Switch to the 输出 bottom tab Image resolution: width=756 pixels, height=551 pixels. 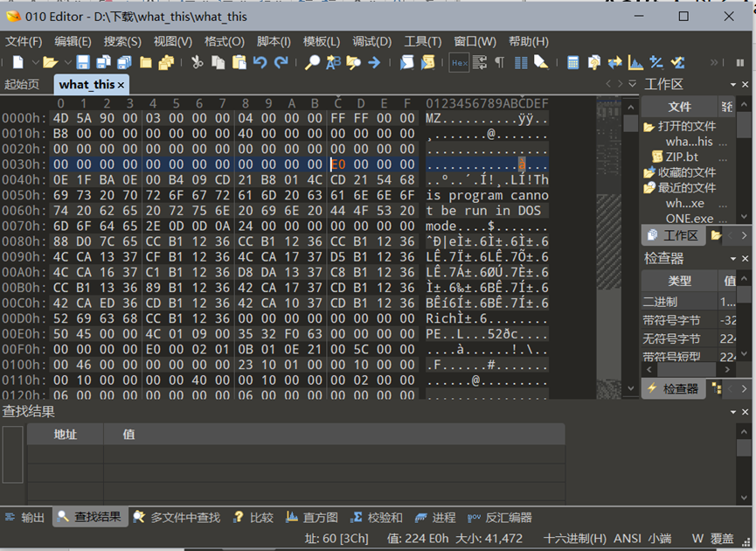point(24,517)
